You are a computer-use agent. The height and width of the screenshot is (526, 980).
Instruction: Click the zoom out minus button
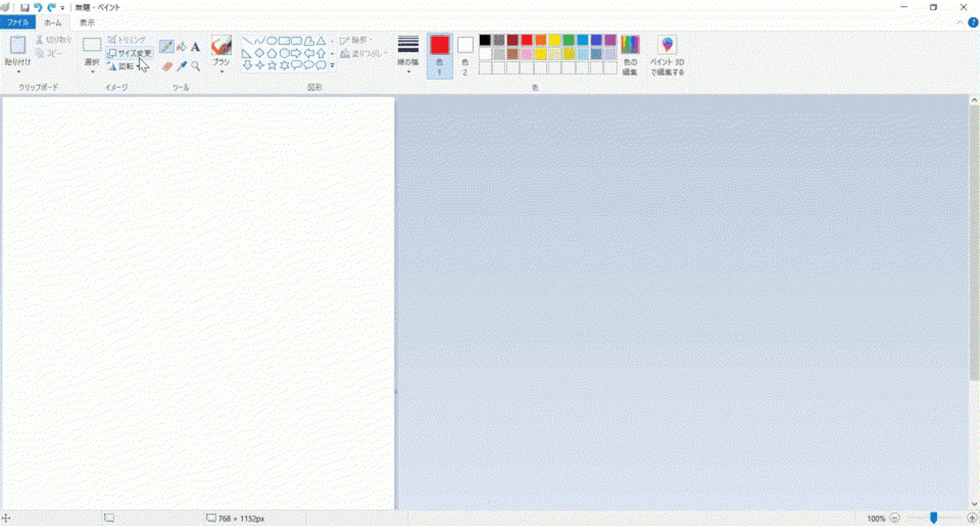(895, 518)
